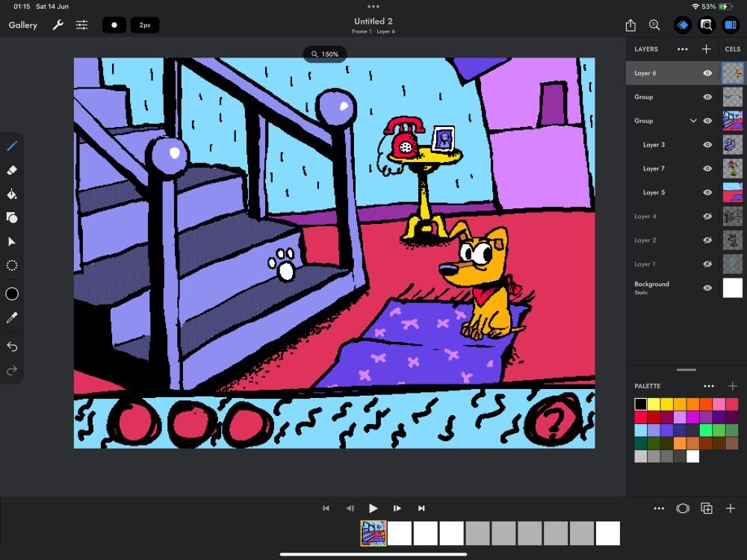The image size is (747, 560).
Task: Step to the previous frame
Action: pos(350,508)
